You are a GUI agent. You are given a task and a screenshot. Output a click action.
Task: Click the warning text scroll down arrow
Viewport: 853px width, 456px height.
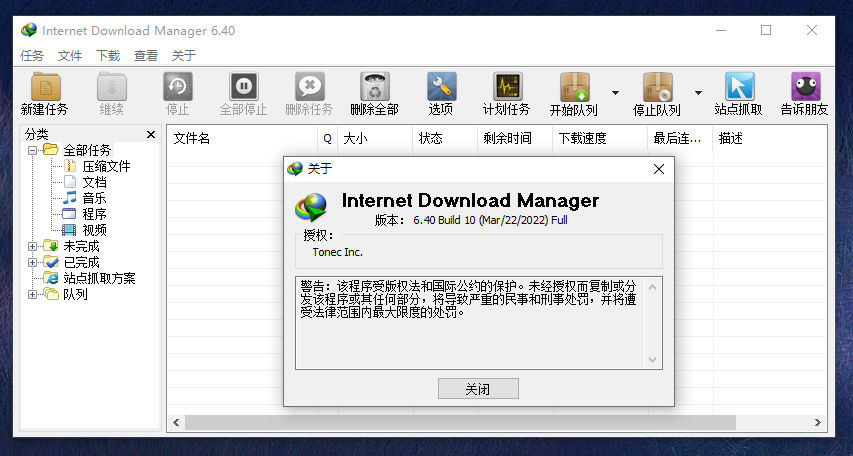653,360
